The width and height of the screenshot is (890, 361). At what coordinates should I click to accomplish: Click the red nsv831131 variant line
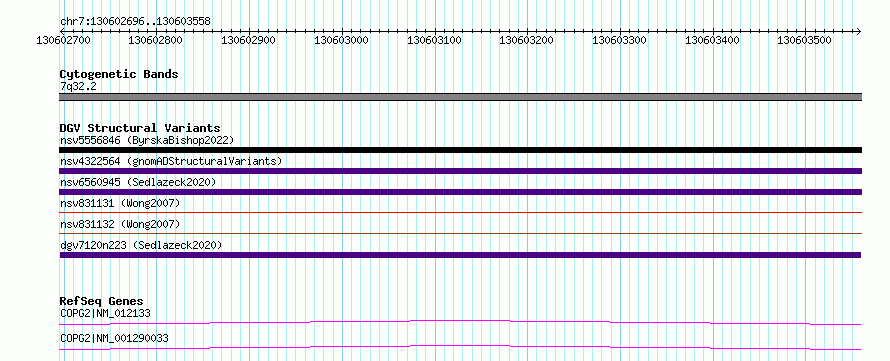pyautogui.click(x=460, y=212)
